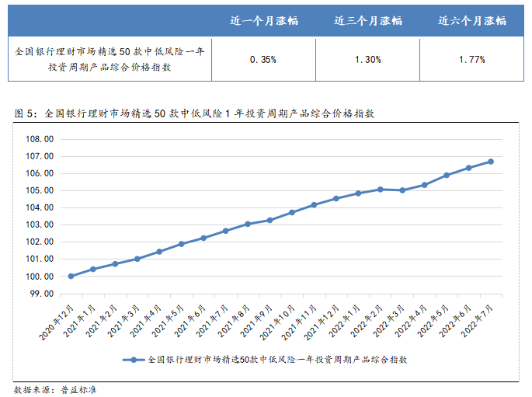Click the last line marker, above 2022年7月
Image resolution: width=532 pixels, height=397 pixels.
pyautogui.click(x=491, y=162)
